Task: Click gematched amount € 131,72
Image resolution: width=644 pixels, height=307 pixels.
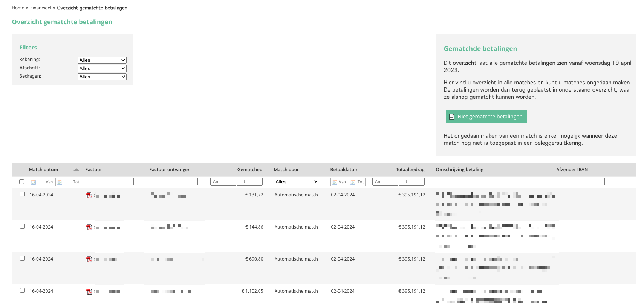Action: point(254,195)
